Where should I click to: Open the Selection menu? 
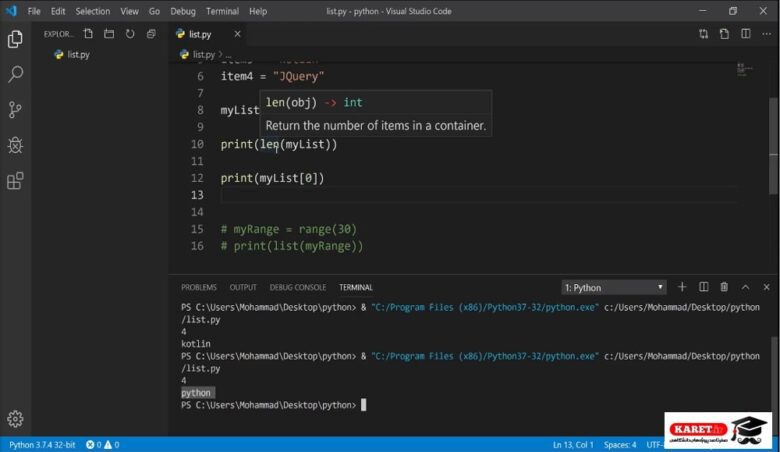point(93,11)
